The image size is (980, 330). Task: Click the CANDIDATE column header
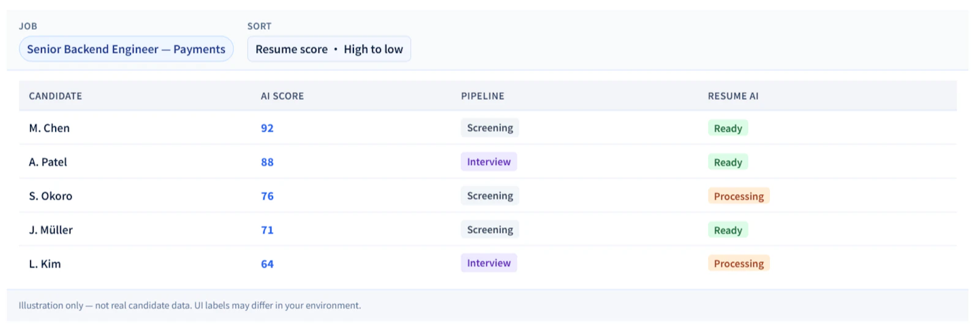[55, 96]
